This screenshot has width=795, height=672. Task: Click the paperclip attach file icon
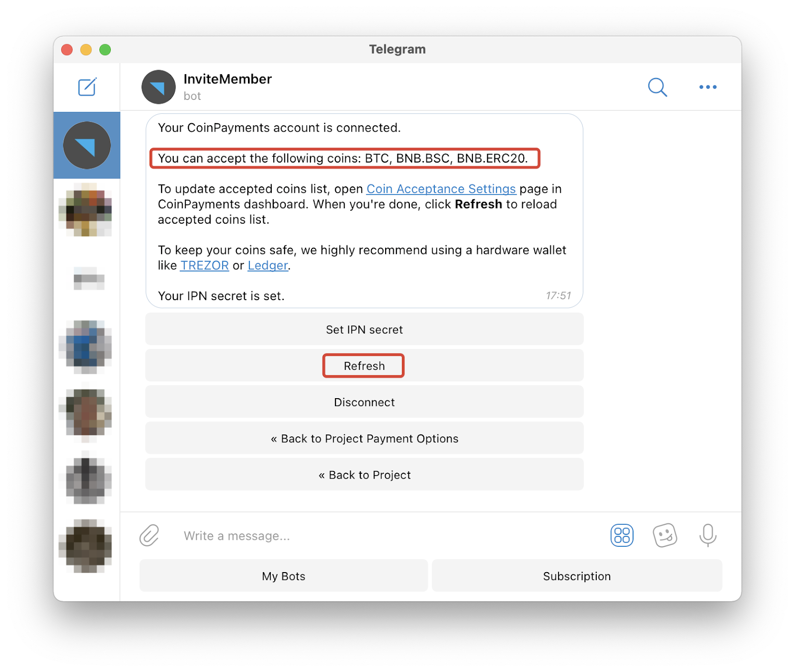tap(149, 535)
